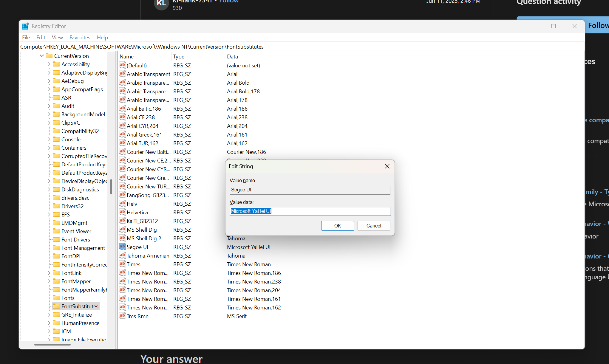Click the registry path address bar
The height and width of the screenshot is (364, 609).
click(x=302, y=47)
